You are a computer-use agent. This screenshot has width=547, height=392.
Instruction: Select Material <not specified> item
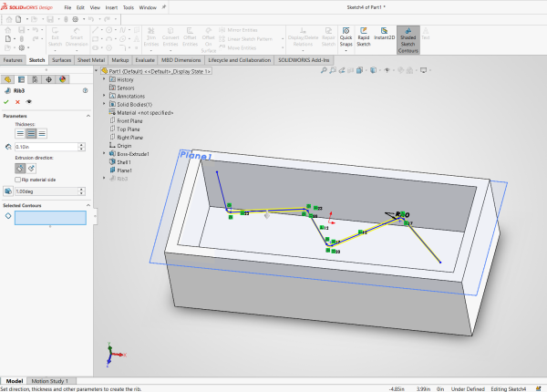click(x=141, y=113)
